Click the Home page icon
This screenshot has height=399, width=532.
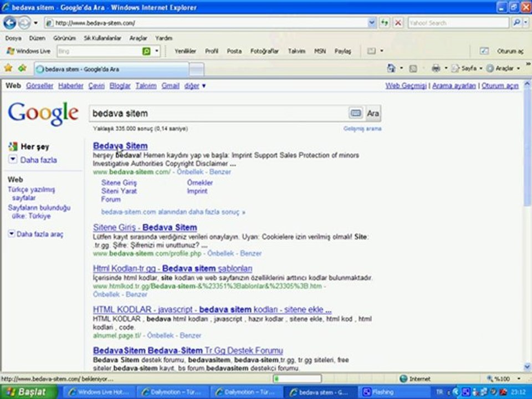[391, 68]
